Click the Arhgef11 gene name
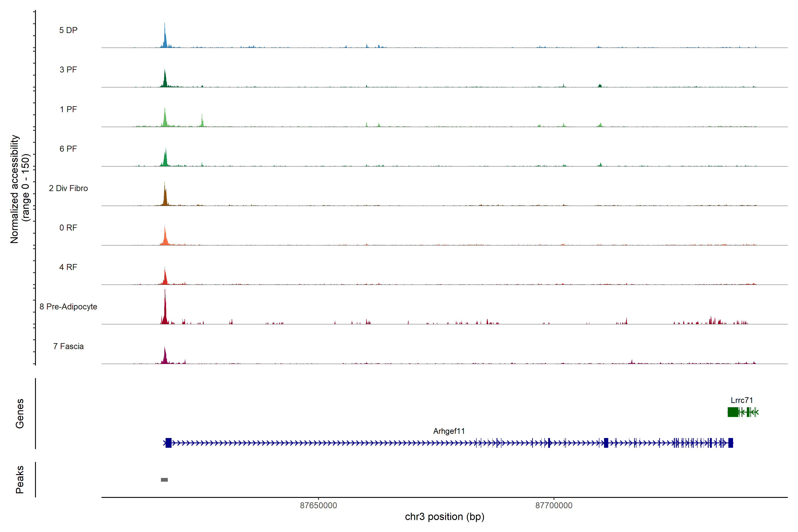This screenshot has width=798, height=532. [x=448, y=431]
